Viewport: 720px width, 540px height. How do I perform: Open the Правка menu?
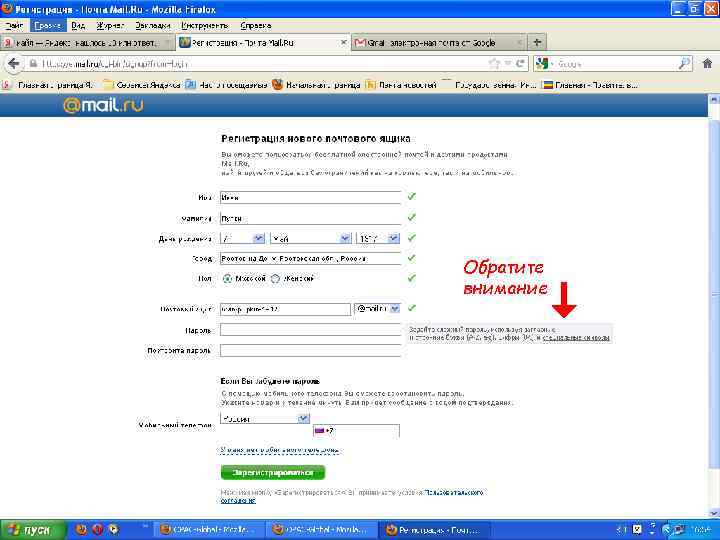[x=48, y=26]
